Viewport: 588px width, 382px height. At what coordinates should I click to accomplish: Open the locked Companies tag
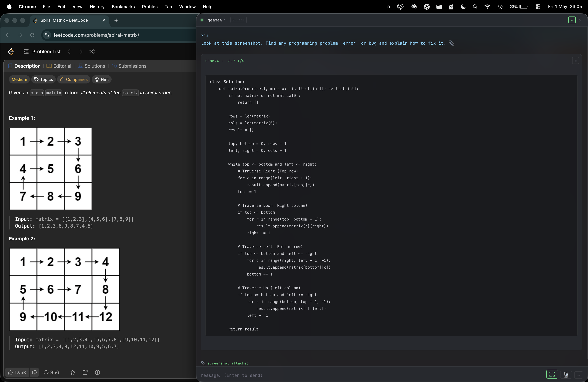[74, 79]
